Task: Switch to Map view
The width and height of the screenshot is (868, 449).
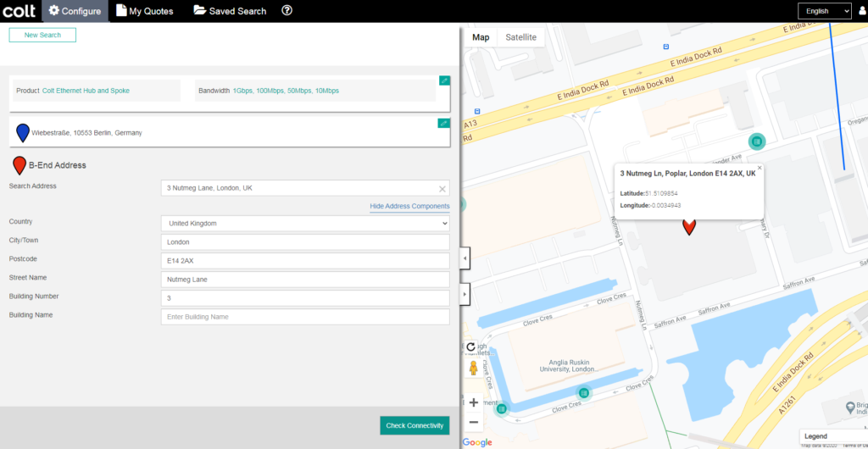Action: click(481, 37)
